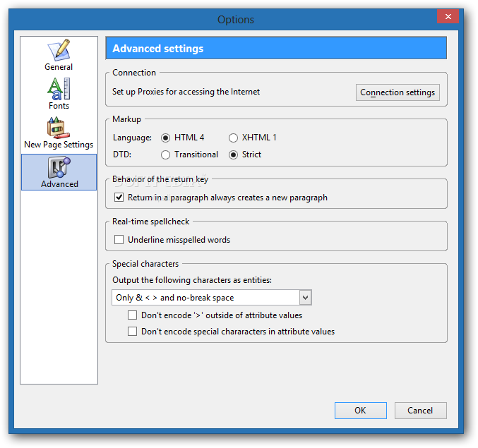Viewport: 478px width, 448px height.
Task: Check Don't encode special characters in attribute values
Action: (132, 332)
